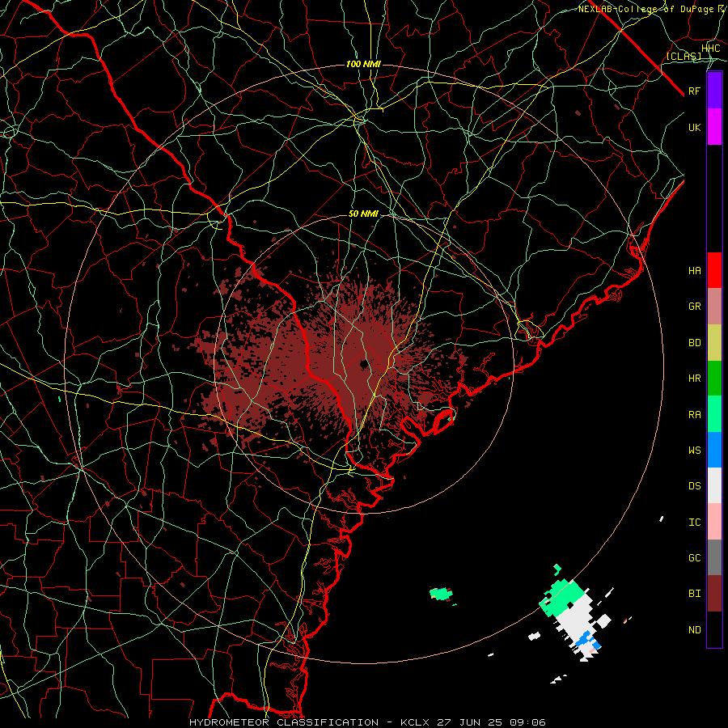Click the HHC product code label
Screen dimensions: 728x728
point(711,49)
